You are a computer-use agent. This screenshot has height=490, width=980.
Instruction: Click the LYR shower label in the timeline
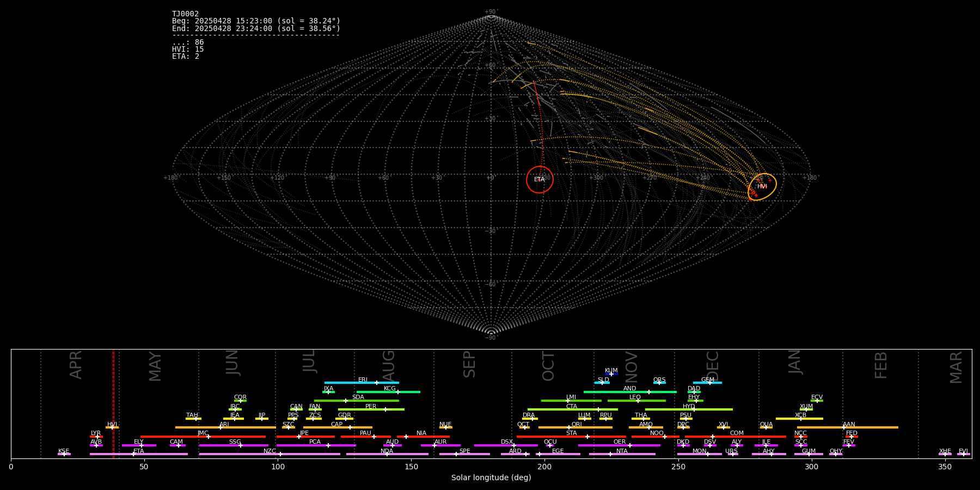96,433
